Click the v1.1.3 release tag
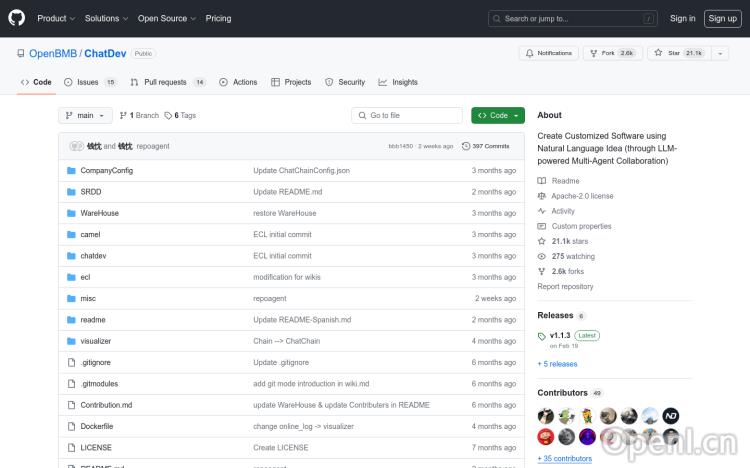 [x=558, y=336]
